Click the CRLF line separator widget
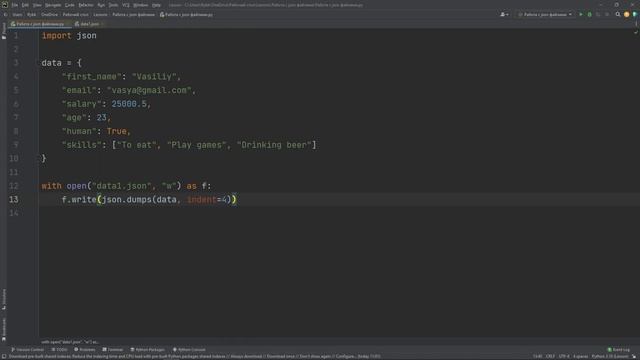This screenshot has width=640, height=360. [x=550, y=357]
